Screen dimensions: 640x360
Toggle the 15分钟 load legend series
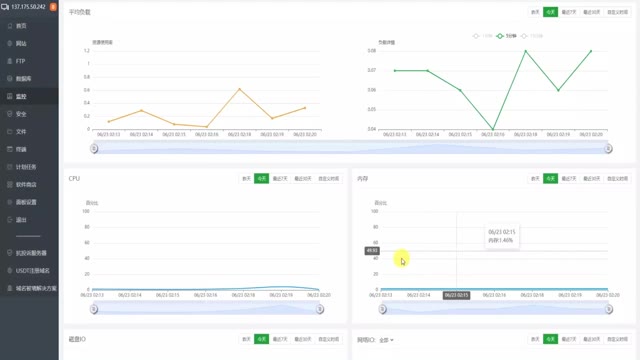(532, 36)
